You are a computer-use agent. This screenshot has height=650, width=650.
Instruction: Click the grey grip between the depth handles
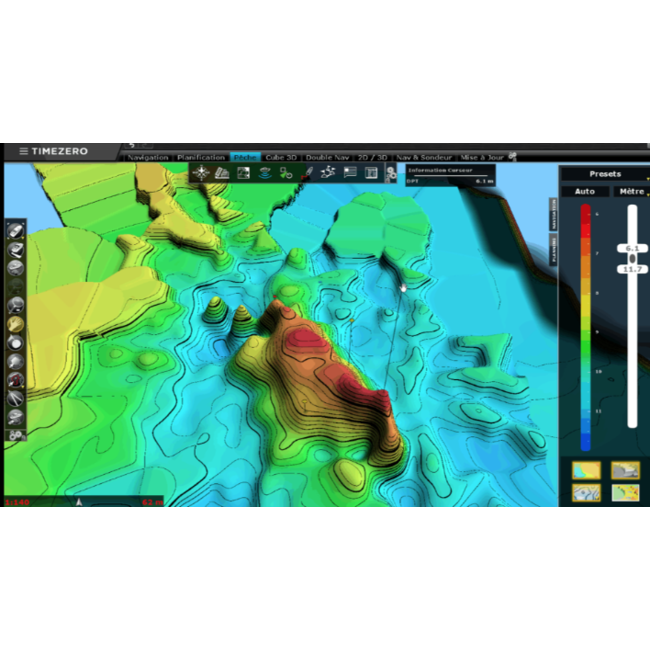[632, 259]
